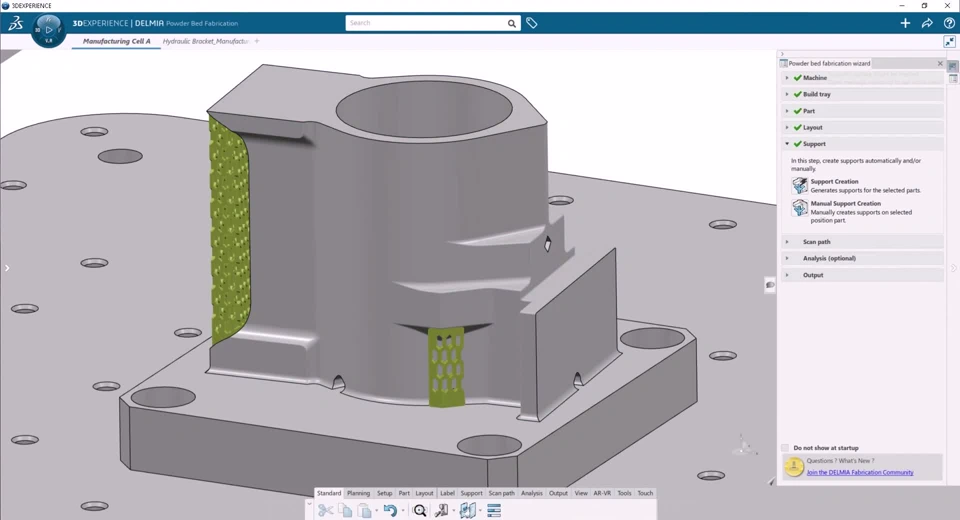This screenshot has width=960, height=520.
Task: Select the View toolbar tab
Action: [x=581, y=493]
